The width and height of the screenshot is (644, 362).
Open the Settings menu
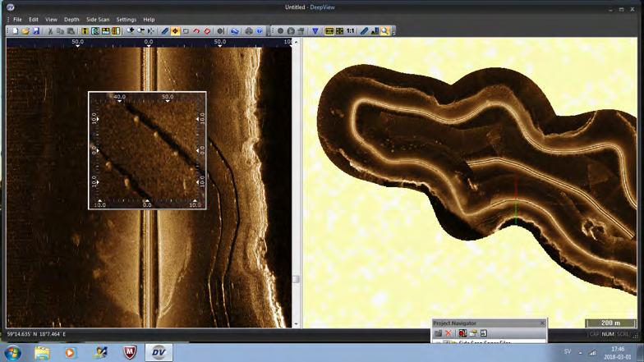[126, 20]
